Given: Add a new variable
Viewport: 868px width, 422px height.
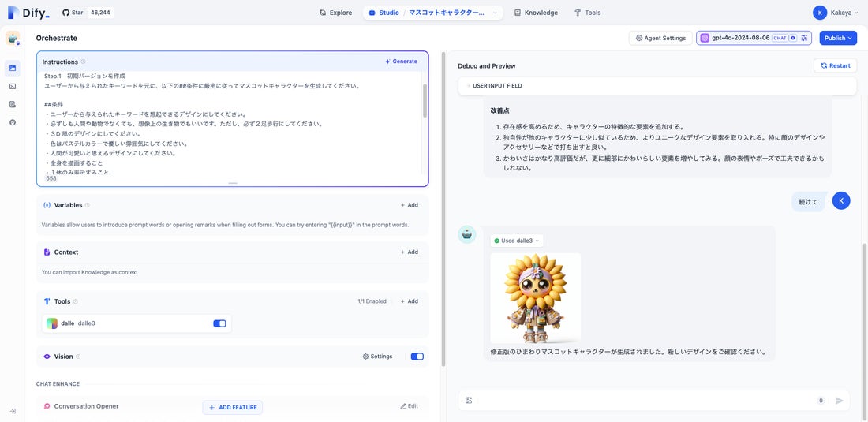Looking at the screenshot, I should [x=410, y=205].
